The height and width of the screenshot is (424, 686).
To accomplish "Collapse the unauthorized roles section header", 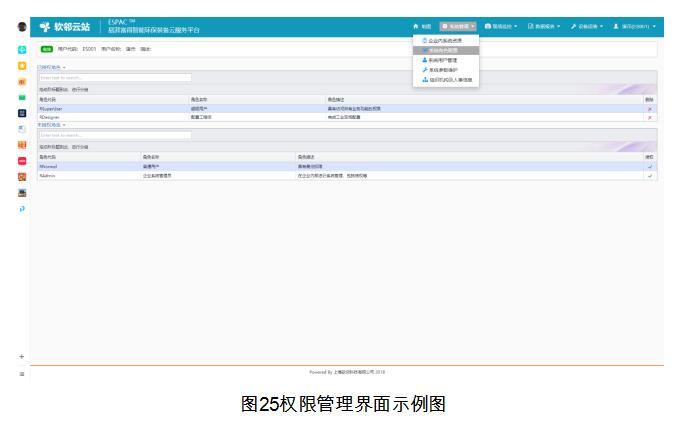I will (51, 125).
